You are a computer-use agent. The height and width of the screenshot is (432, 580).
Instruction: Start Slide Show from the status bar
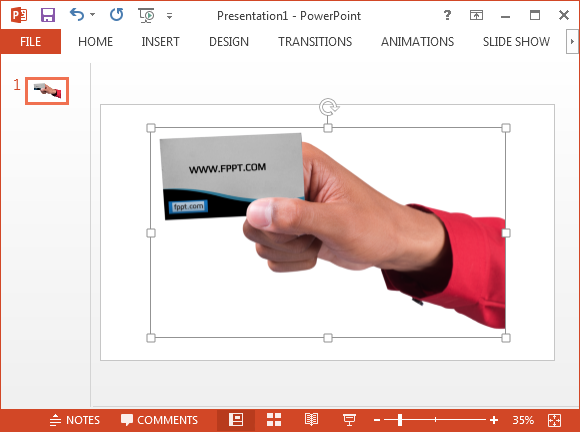pyautogui.click(x=349, y=420)
